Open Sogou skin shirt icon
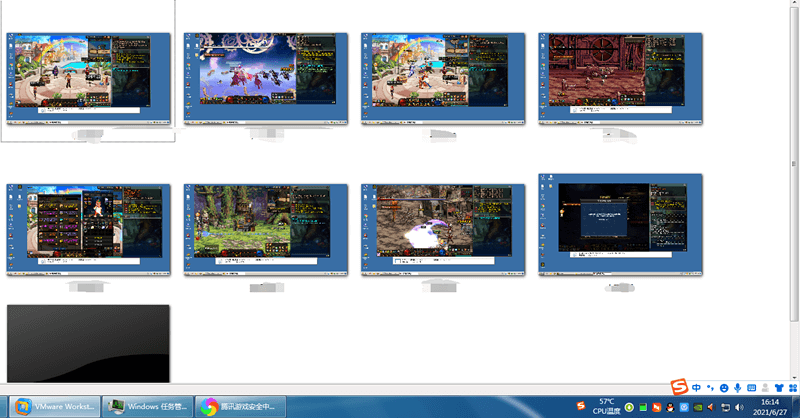This screenshot has width=800, height=418. pyautogui.click(x=779, y=388)
